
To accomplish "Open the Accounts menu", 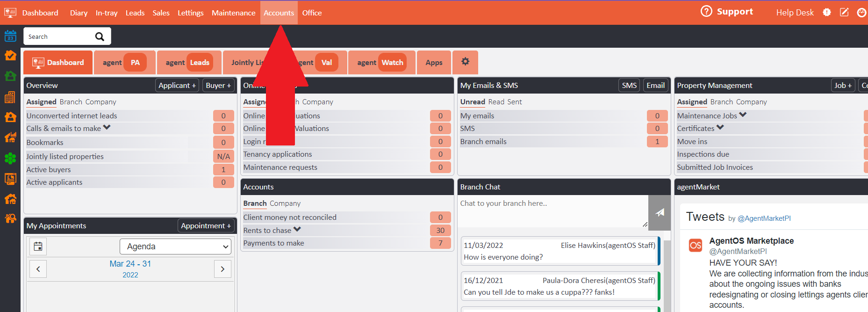I will [279, 13].
